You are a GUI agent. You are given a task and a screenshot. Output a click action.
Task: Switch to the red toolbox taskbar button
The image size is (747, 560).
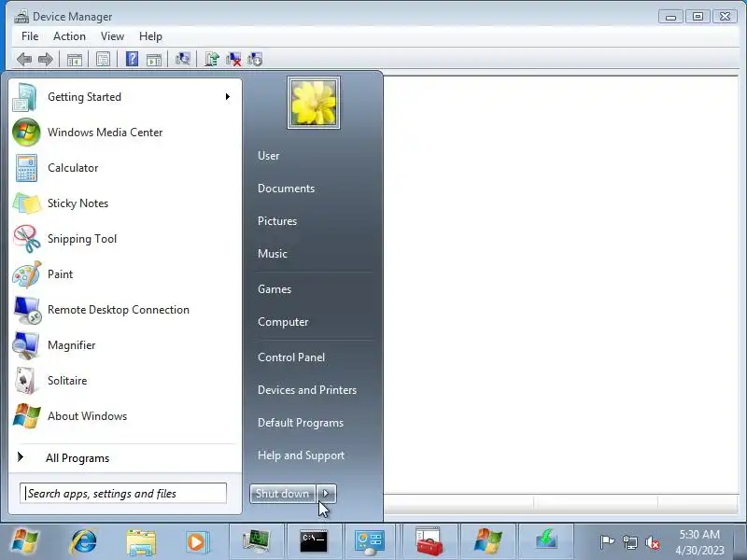pyautogui.click(x=430, y=541)
